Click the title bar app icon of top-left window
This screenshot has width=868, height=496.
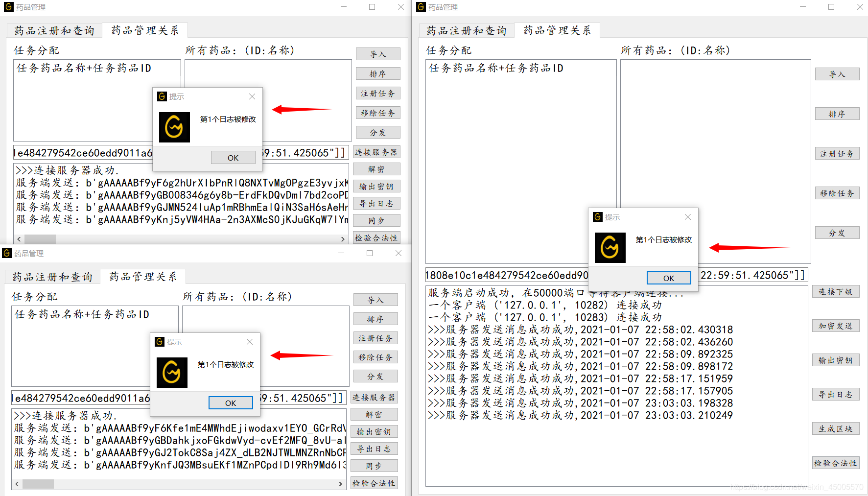9,7
